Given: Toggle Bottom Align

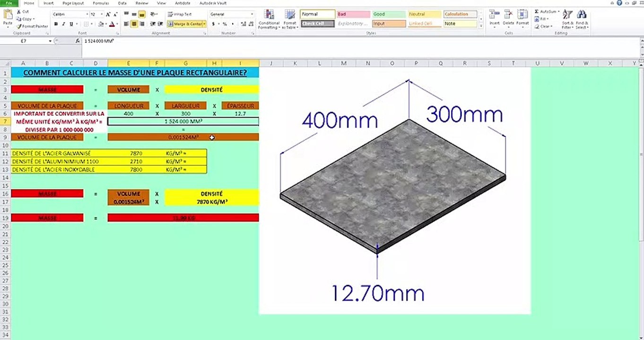Looking at the screenshot, I should pyautogui.click(x=142, y=15).
